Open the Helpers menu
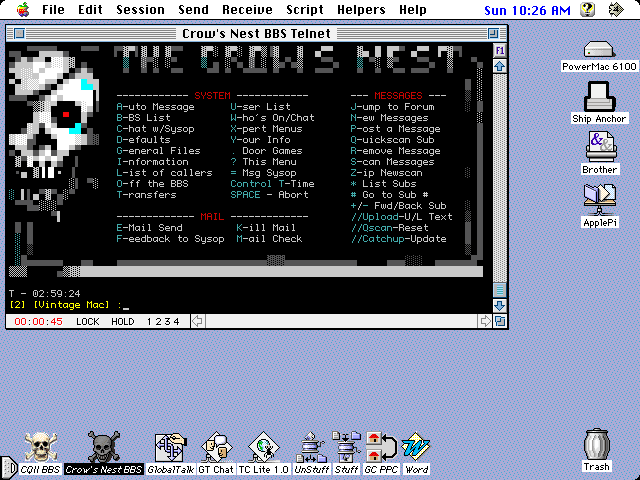The height and width of the screenshot is (480, 640). 360,10
